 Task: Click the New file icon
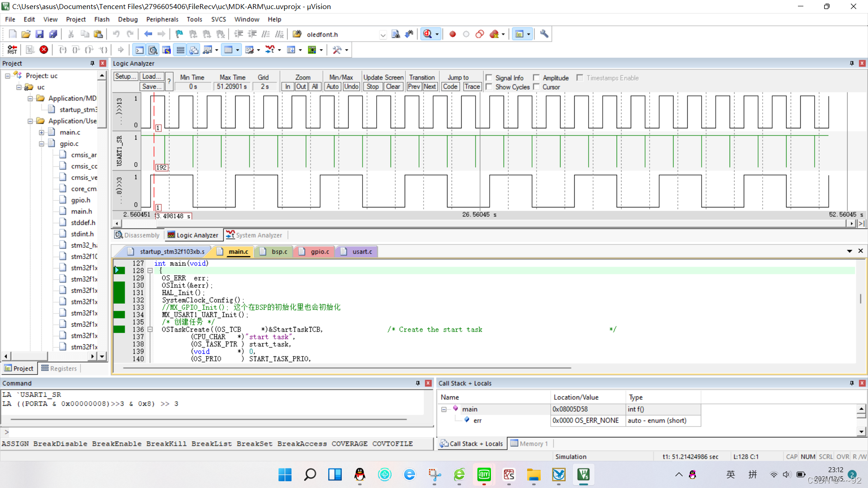(13, 34)
